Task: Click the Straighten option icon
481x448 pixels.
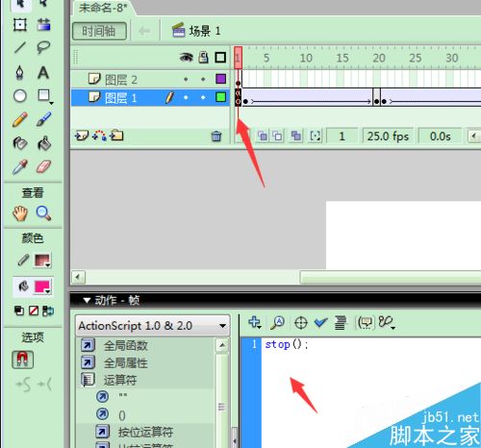Action: click(44, 385)
